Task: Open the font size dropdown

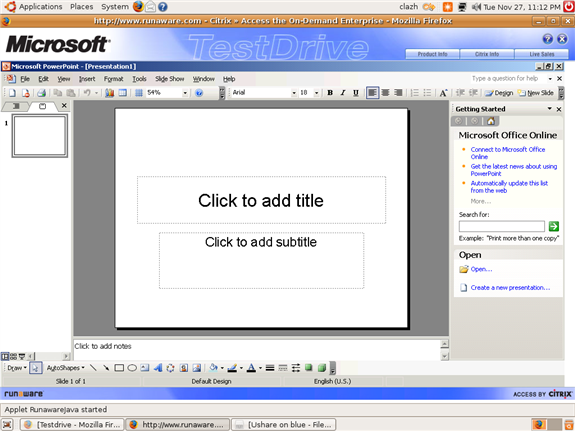Action: coord(316,93)
